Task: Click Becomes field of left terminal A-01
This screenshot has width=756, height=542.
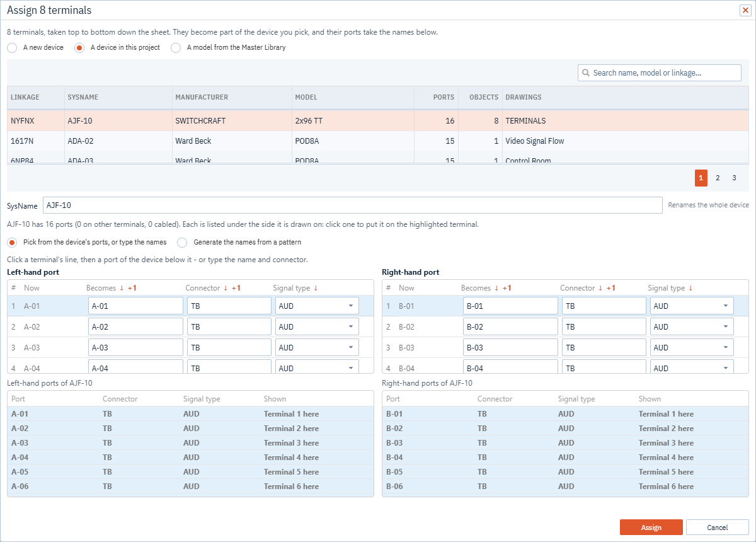Action: coord(136,306)
